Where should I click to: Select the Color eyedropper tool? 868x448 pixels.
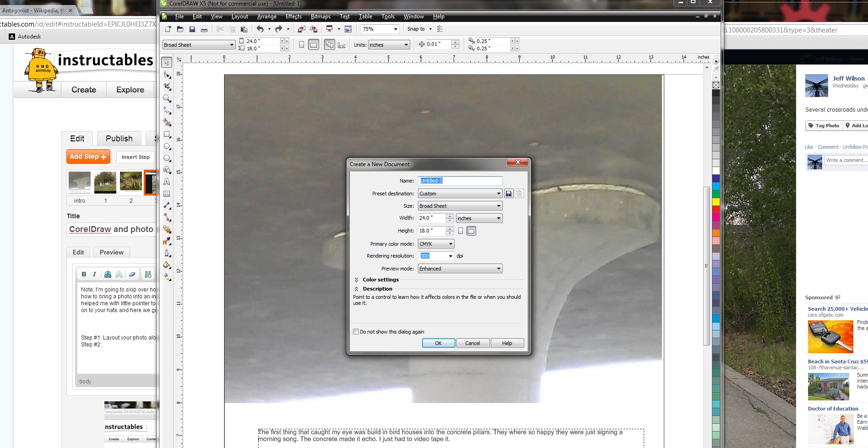[167, 241]
